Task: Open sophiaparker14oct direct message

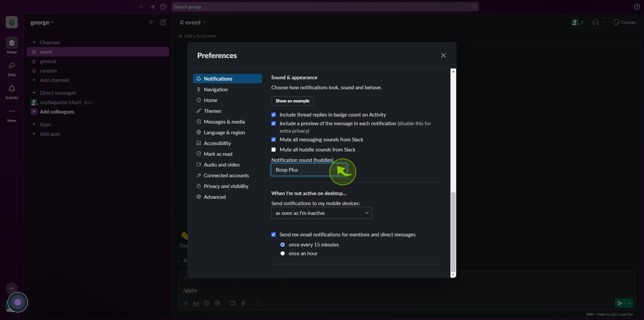Action: (x=98, y=102)
